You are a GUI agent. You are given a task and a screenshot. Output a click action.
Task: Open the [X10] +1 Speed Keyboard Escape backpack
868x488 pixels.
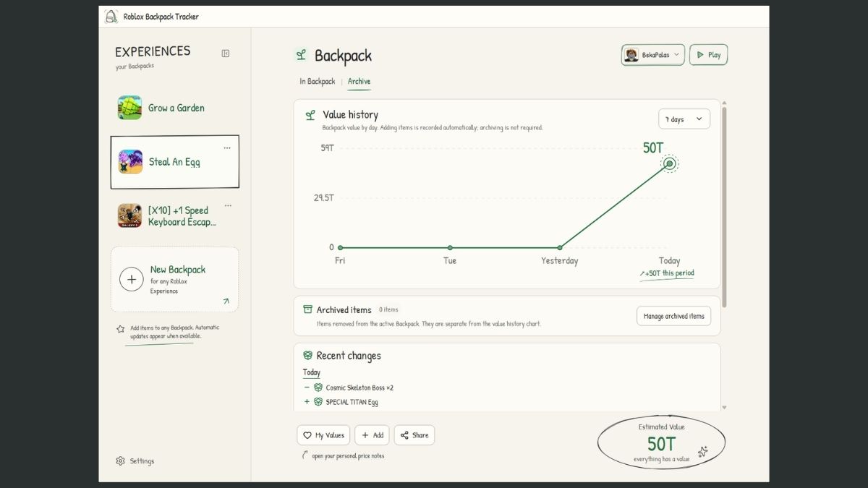(x=174, y=216)
